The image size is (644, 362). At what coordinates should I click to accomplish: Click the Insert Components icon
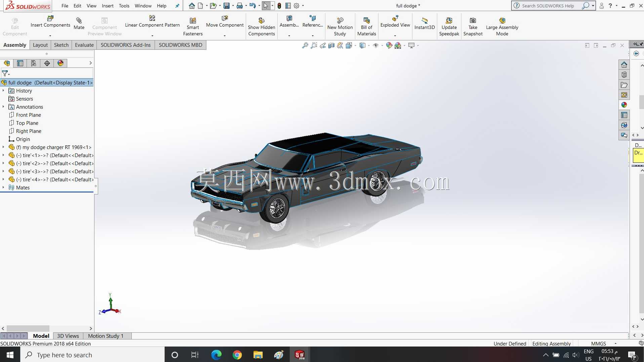click(50, 18)
